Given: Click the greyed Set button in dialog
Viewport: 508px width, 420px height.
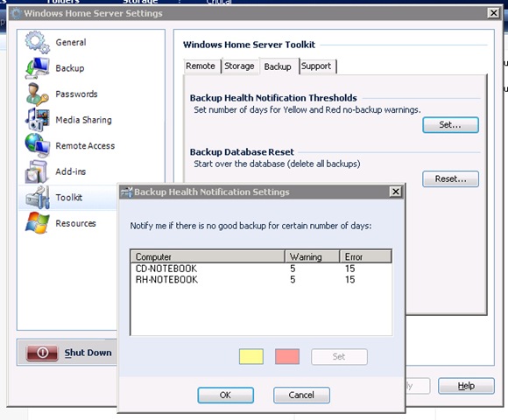Looking at the screenshot, I should coord(339,357).
